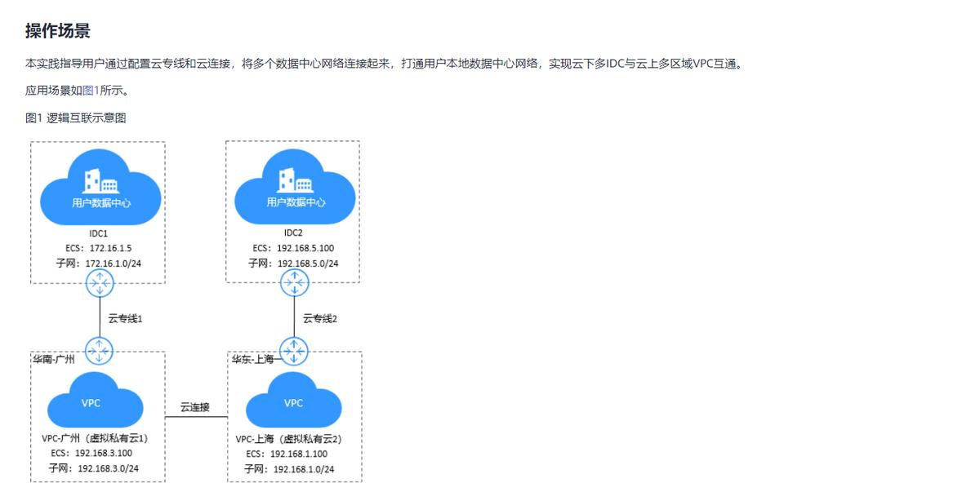Select the VPC-广州（虚拟私有云1）label
Screen dimensions: 980x492
point(94,439)
